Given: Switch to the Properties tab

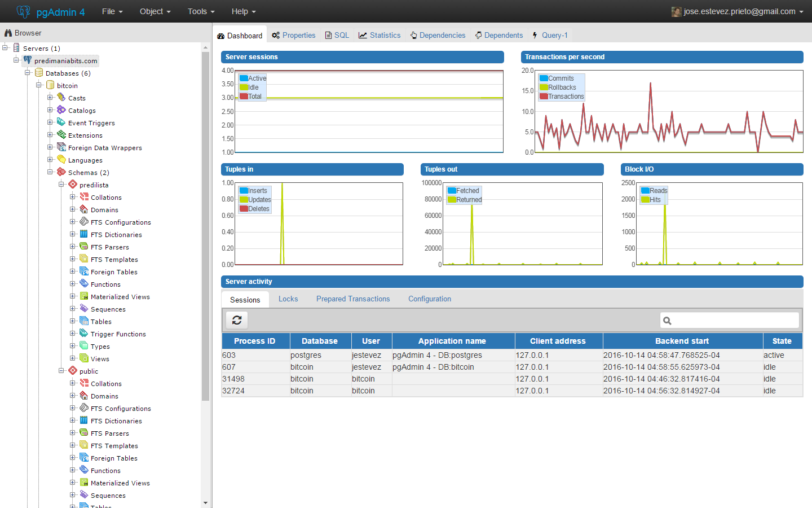Looking at the screenshot, I should click(x=294, y=35).
